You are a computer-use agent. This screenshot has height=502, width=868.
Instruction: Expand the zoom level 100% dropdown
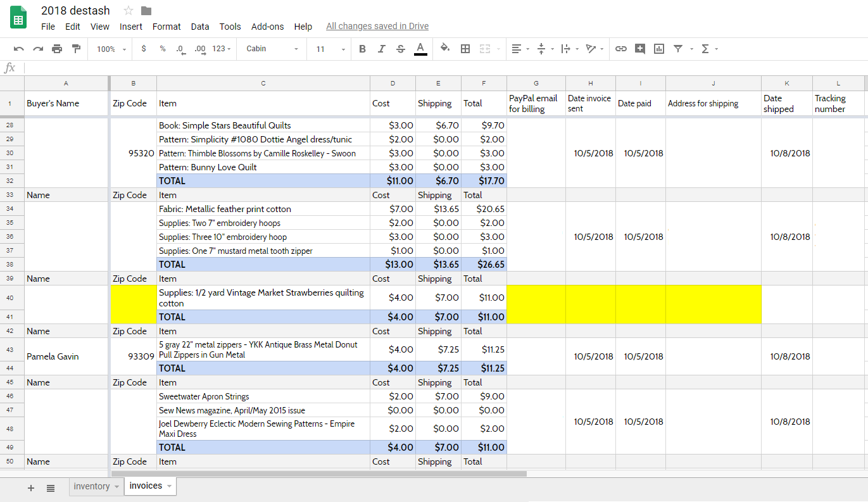(111, 49)
